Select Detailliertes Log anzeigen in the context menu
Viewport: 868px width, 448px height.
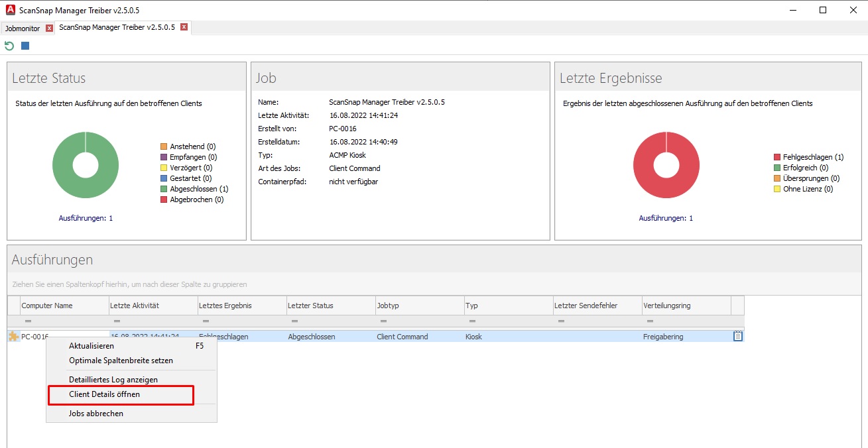click(x=113, y=380)
